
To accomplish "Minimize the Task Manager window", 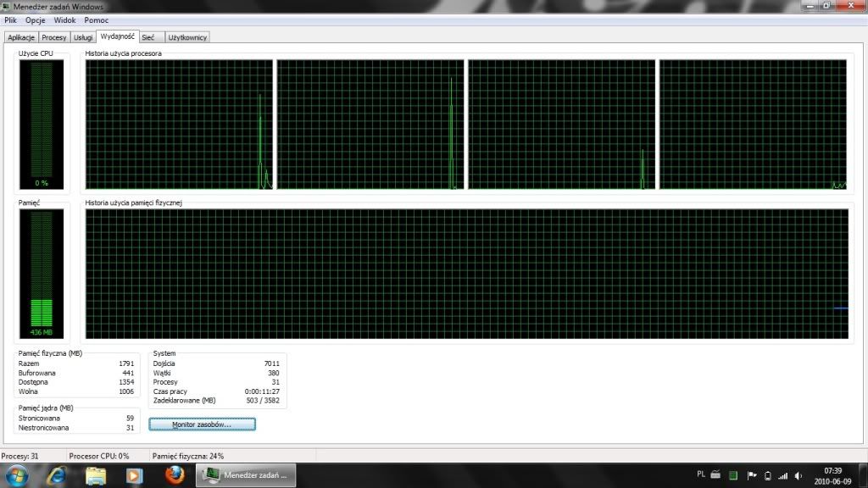I will pyautogui.click(x=810, y=6).
